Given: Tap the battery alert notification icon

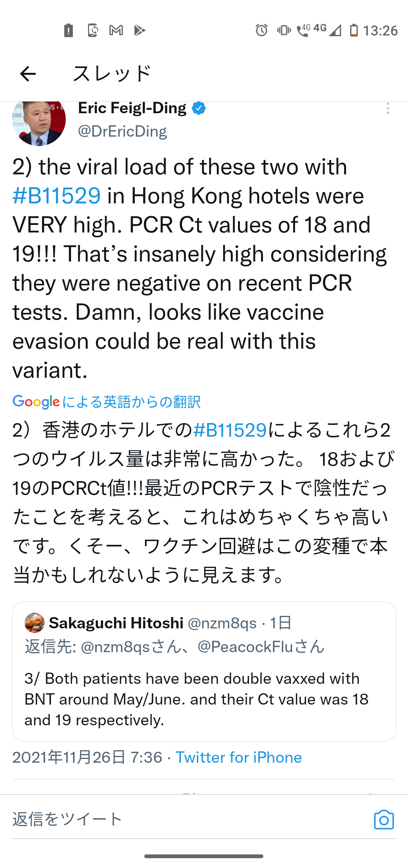Looking at the screenshot, I should pyautogui.click(x=68, y=30).
